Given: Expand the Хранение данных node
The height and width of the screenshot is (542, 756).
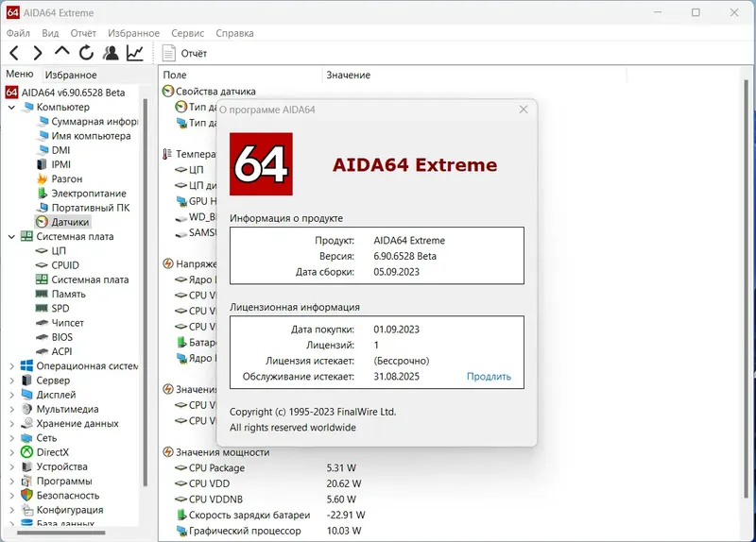Looking at the screenshot, I should [x=11, y=423].
